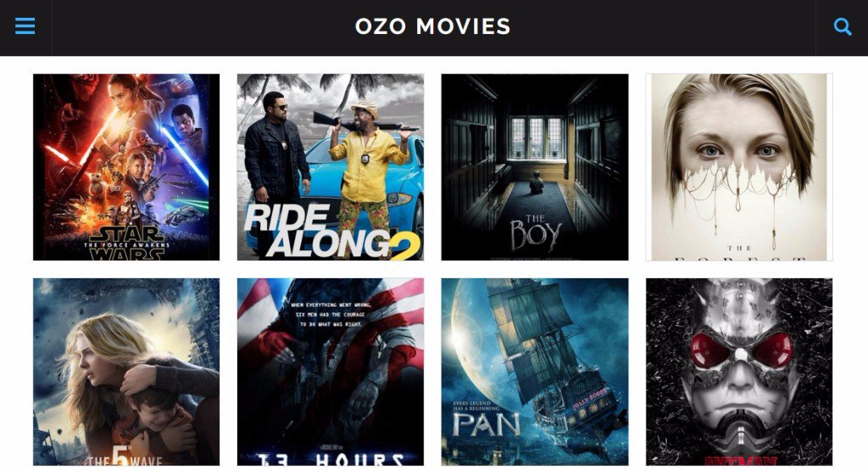Click the 13 Hours title lettering
The width and height of the screenshot is (868, 470).
point(331,459)
